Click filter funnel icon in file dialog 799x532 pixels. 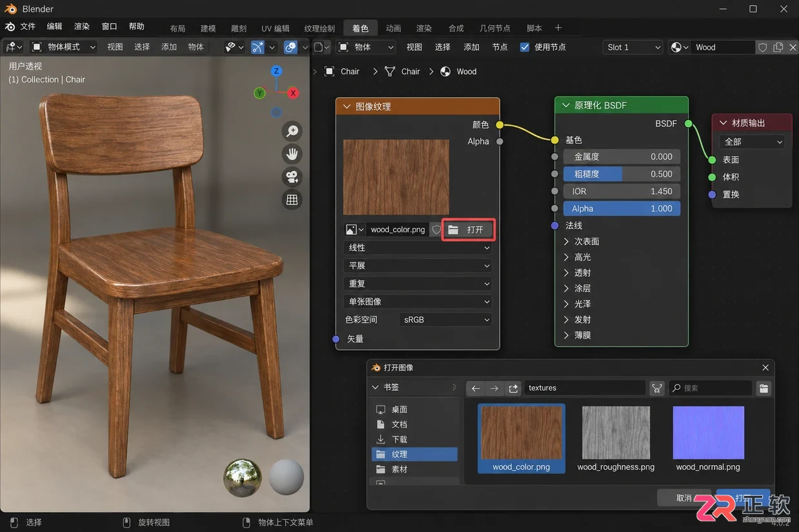pos(657,388)
